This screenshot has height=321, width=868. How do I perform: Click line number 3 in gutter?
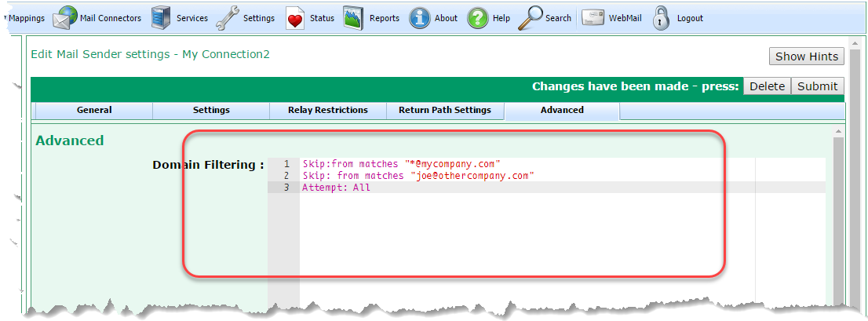coord(286,188)
